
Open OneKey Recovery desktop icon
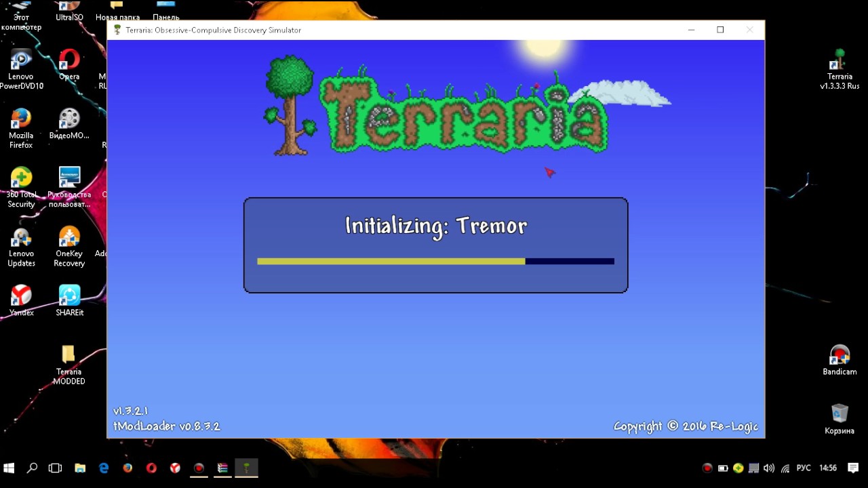(69, 247)
